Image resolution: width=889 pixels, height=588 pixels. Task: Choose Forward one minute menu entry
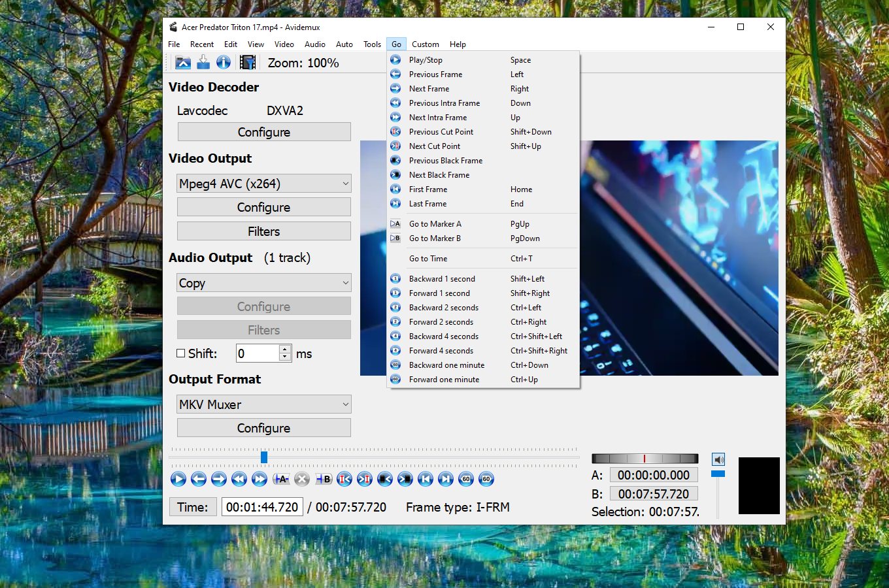point(483,380)
